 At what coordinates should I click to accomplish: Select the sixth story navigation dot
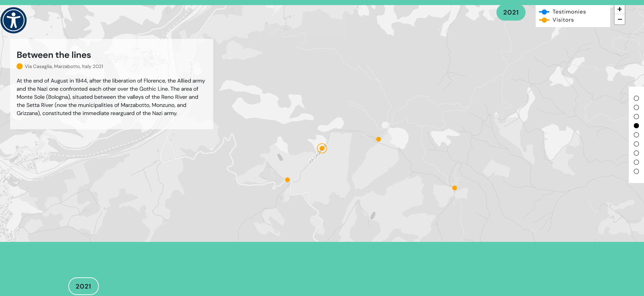pyautogui.click(x=636, y=144)
